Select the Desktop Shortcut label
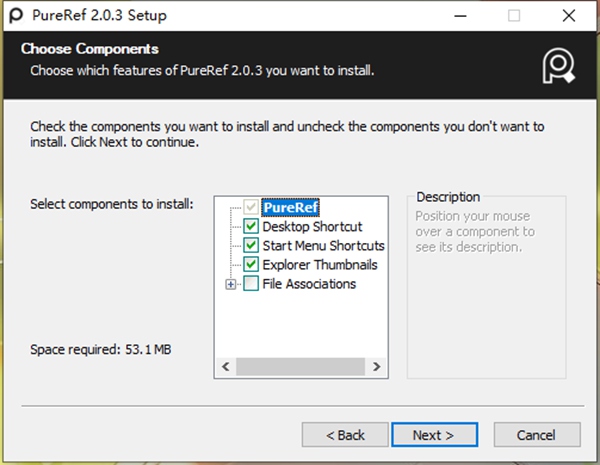This screenshot has height=465, width=600. tap(312, 227)
